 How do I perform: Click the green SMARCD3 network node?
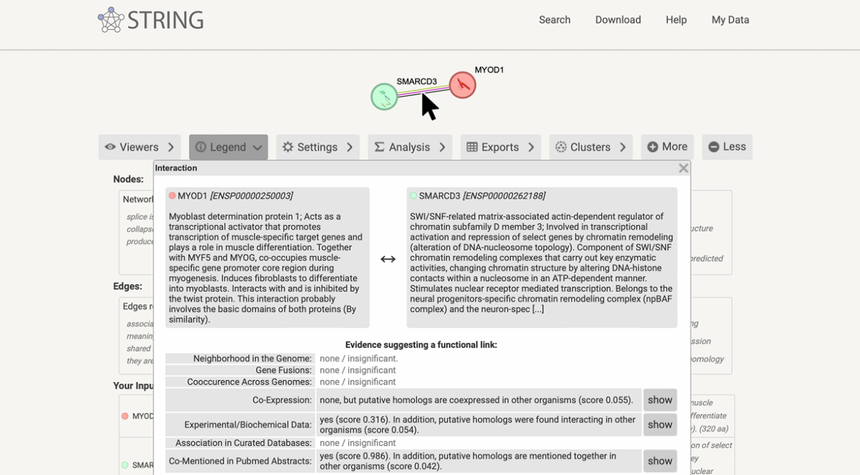[x=384, y=96]
